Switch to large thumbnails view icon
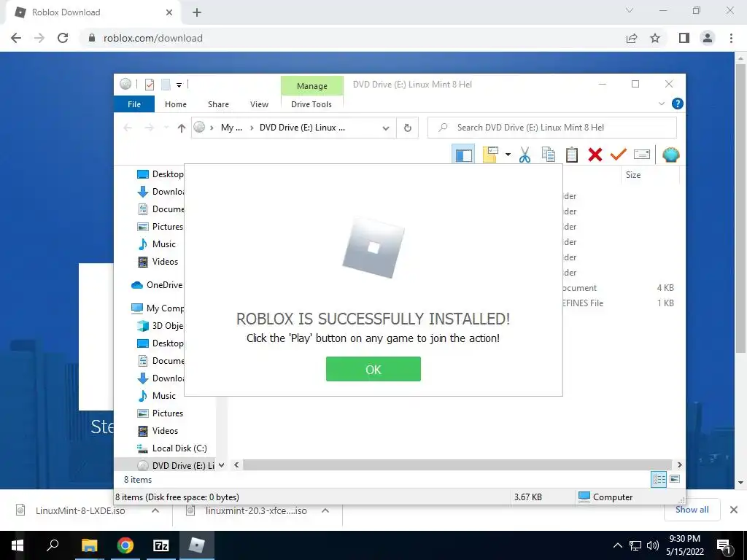The width and height of the screenshot is (747, 560). 675,479
